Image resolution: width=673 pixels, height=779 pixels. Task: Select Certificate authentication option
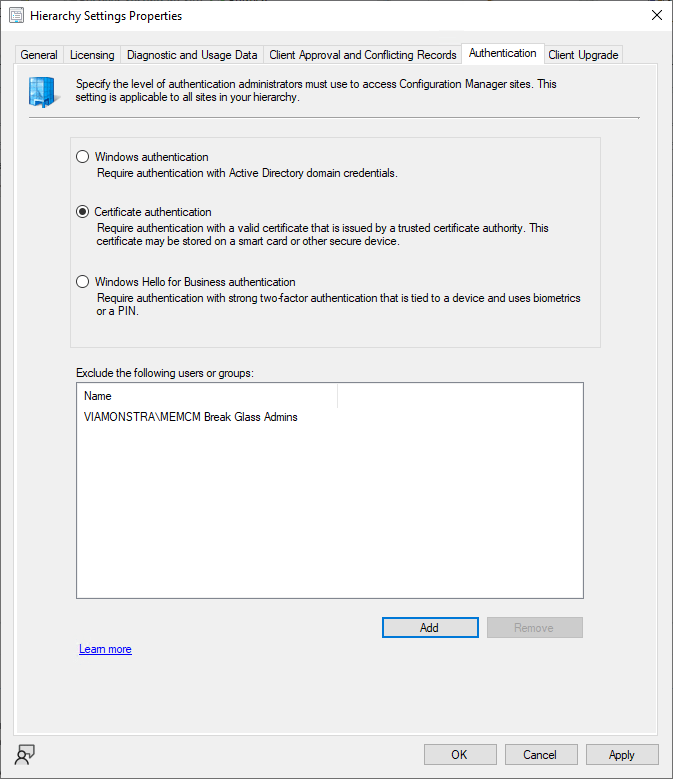(x=83, y=212)
